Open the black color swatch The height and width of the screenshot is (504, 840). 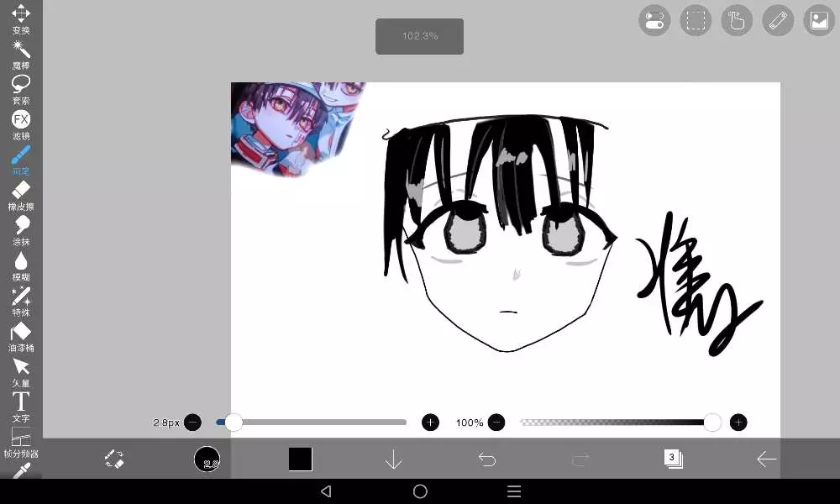point(301,459)
